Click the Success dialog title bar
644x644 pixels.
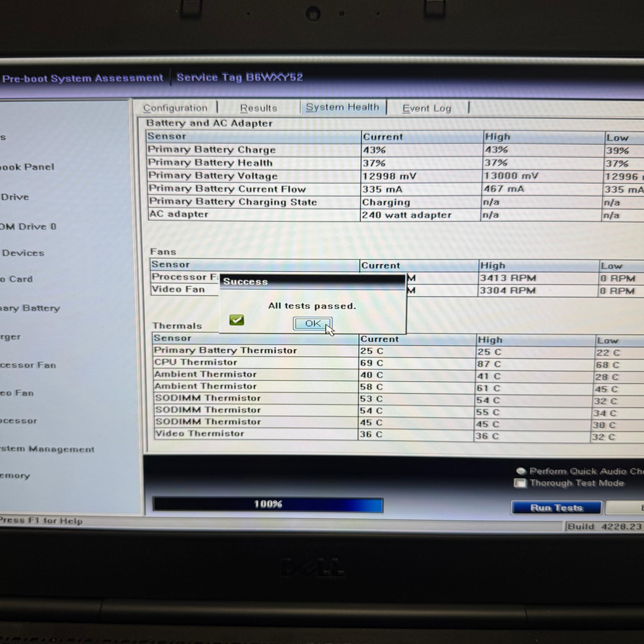(x=313, y=281)
